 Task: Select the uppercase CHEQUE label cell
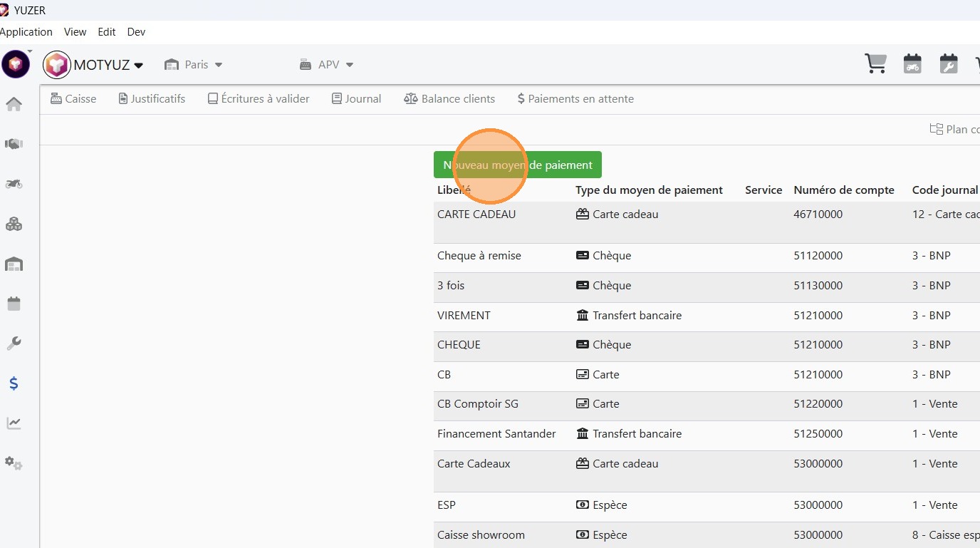click(459, 345)
